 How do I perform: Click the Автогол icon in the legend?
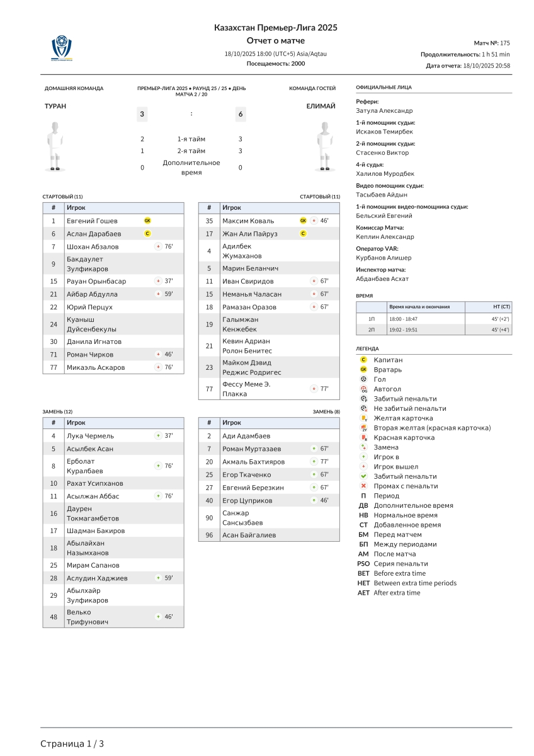coord(363,389)
